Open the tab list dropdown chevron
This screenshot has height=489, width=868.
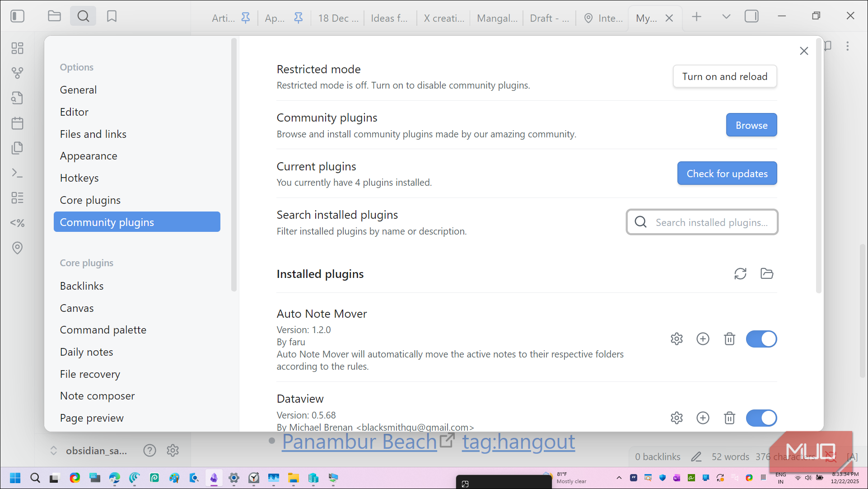click(726, 17)
